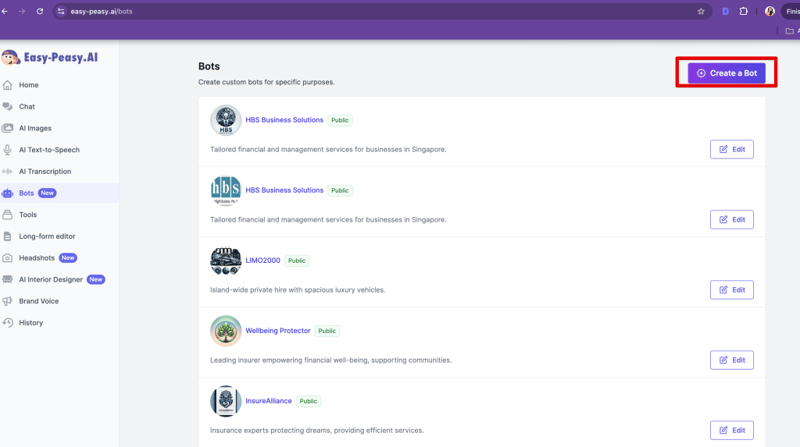Open the InsureAlliance bot link
This screenshot has width=800, height=447.
(x=268, y=401)
